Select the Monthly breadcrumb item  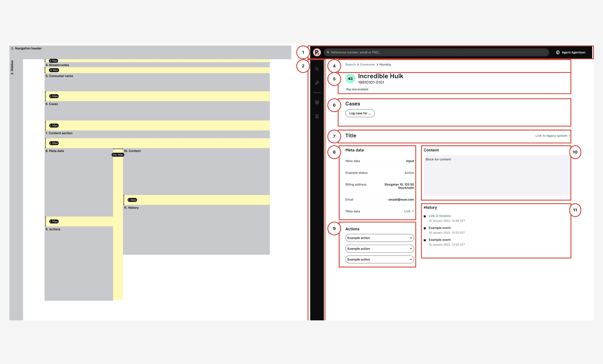pos(385,64)
